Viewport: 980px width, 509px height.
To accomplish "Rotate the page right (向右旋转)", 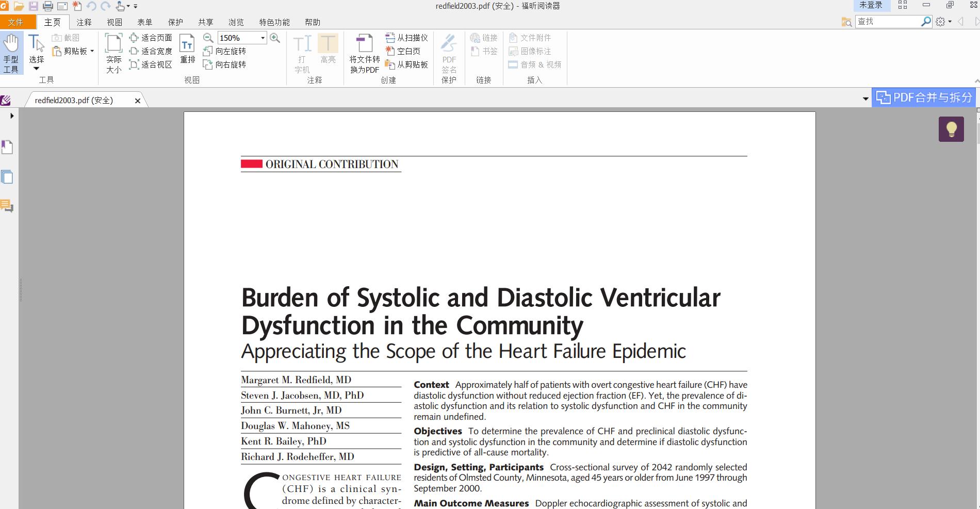I will [225, 64].
